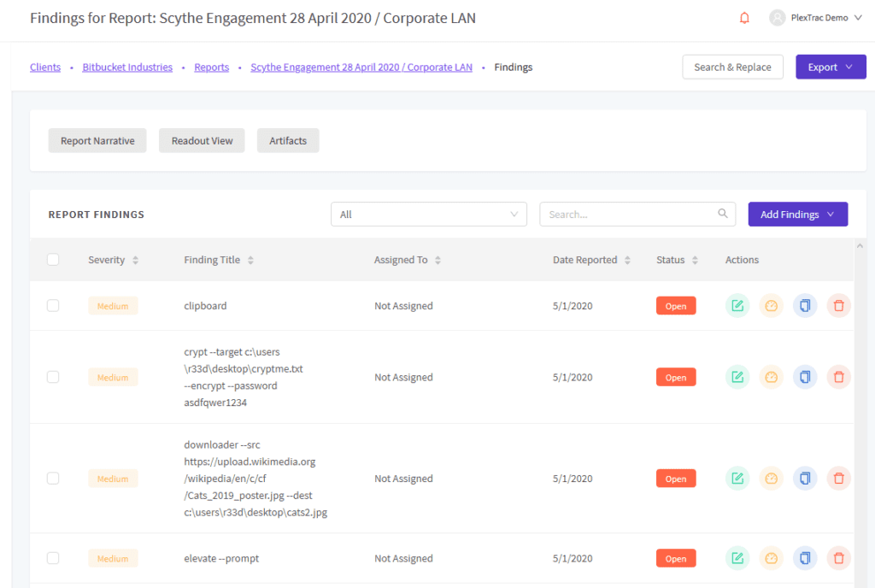875x588 pixels.
Task: Click the Search & Replace button
Action: [x=732, y=66]
